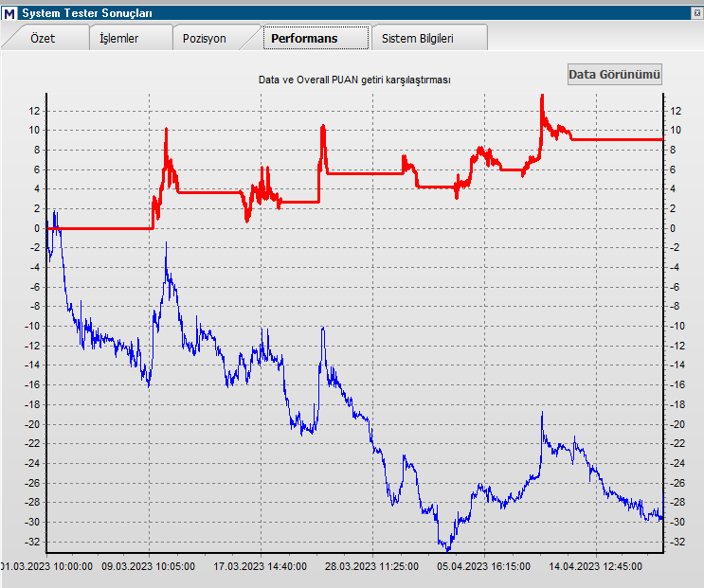Click the window title 'System Tester Sonuçları'
The image size is (704, 588).
[87, 13]
